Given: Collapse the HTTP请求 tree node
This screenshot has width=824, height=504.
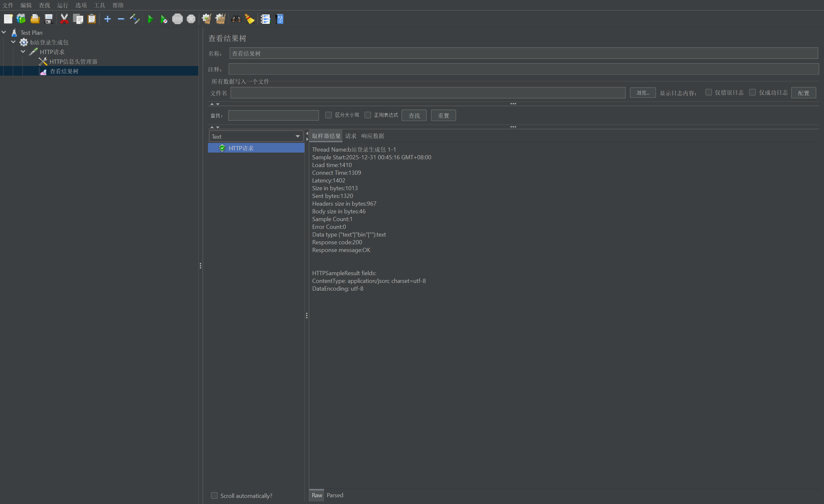Looking at the screenshot, I should 23,52.
